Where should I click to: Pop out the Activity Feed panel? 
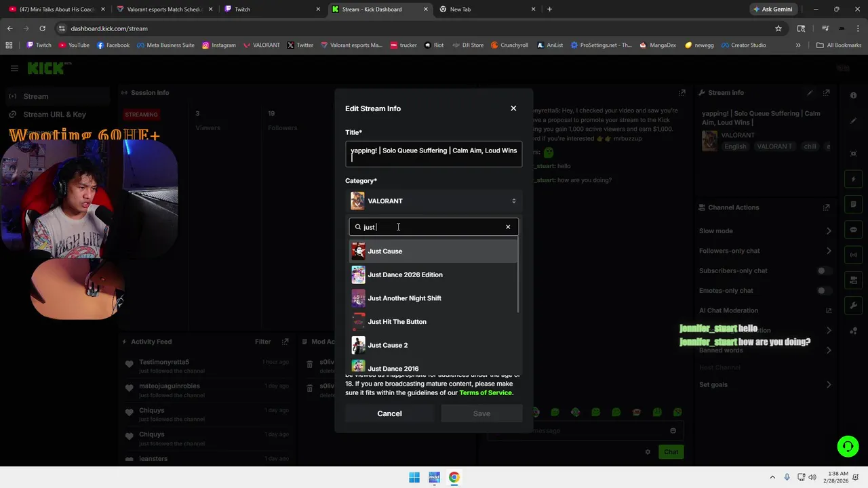285,342
